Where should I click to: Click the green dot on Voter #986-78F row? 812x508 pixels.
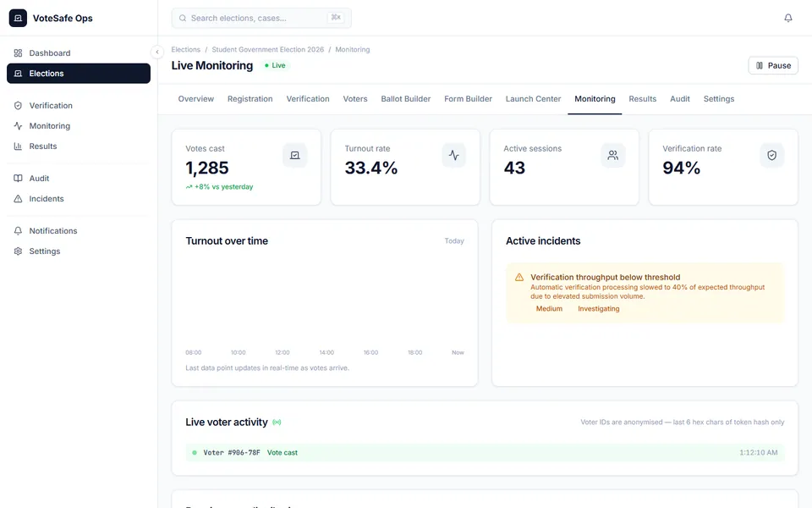pos(195,452)
